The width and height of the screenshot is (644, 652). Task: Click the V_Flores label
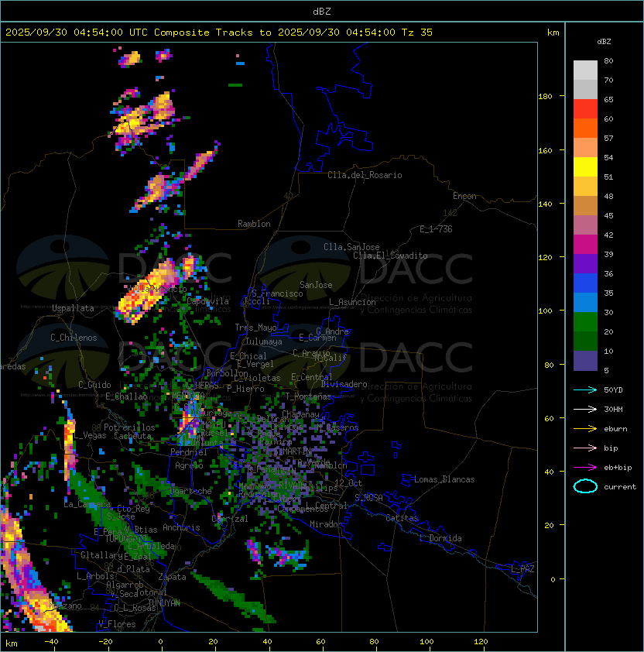pyautogui.click(x=117, y=624)
